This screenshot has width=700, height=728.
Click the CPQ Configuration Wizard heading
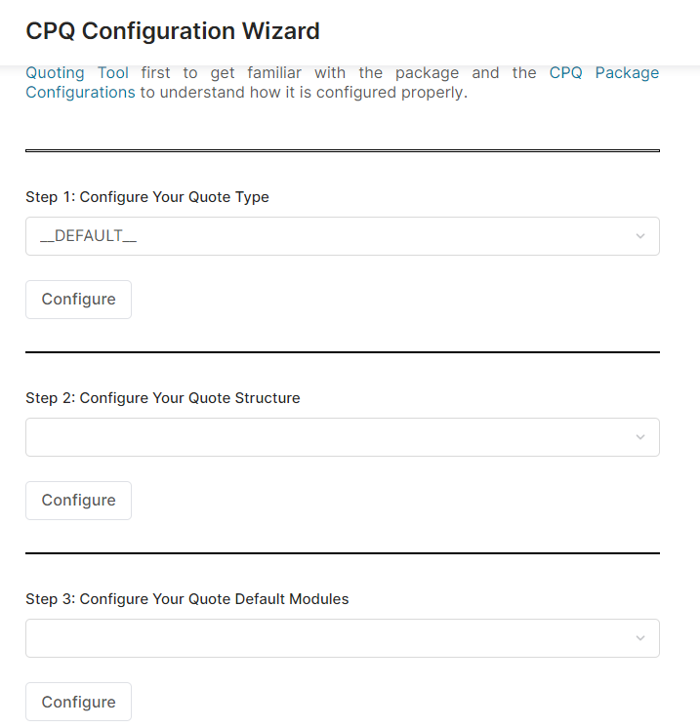[173, 31]
